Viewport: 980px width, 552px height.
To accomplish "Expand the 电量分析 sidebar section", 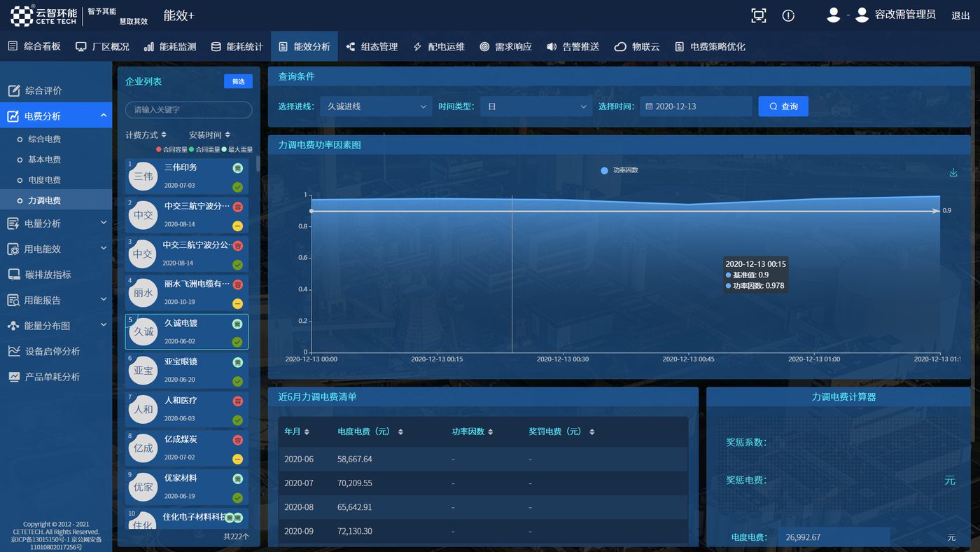I will pos(56,223).
